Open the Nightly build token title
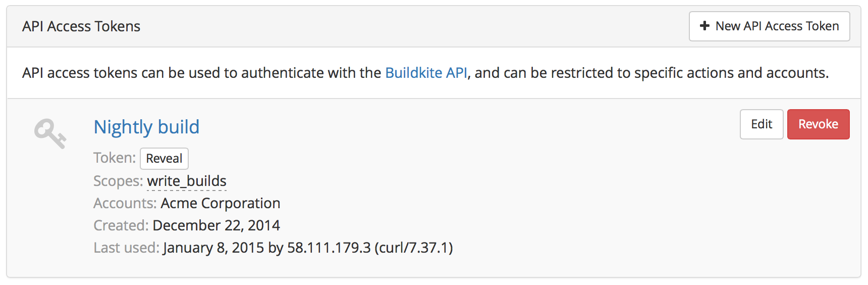Image resolution: width=868 pixels, height=285 pixels. pyautogui.click(x=146, y=127)
